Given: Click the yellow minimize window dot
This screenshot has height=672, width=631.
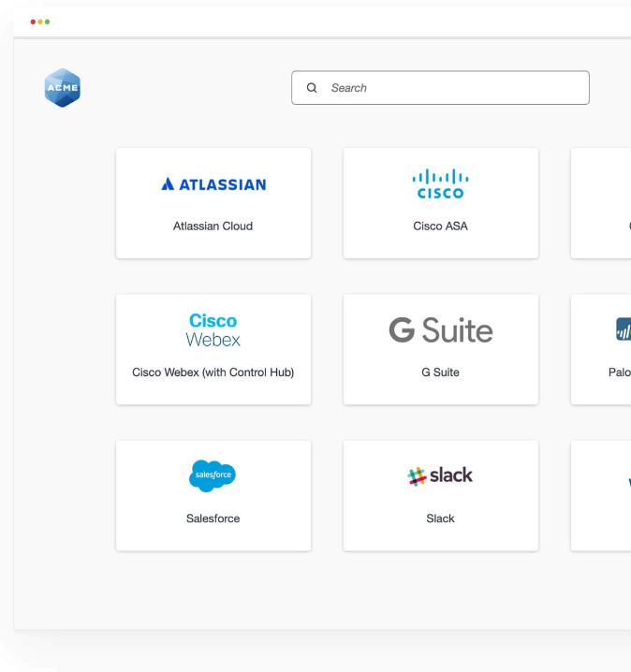Looking at the screenshot, I should [x=40, y=22].
